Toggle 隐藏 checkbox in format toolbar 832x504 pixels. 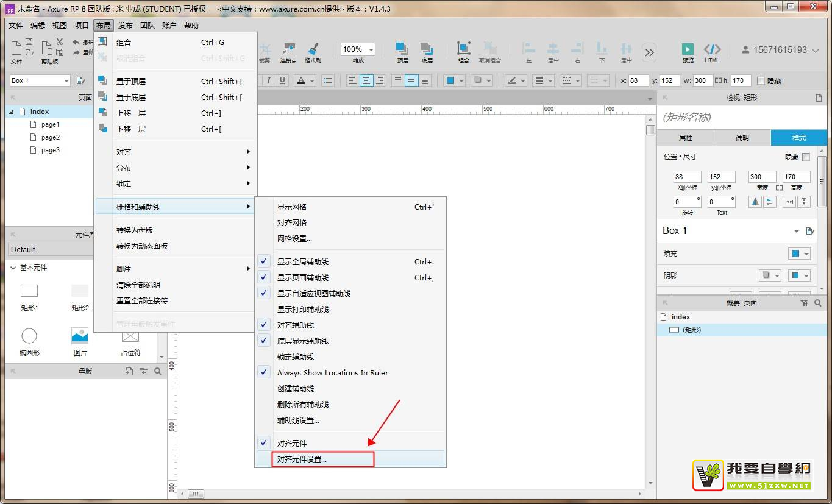(x=761, y=80)
